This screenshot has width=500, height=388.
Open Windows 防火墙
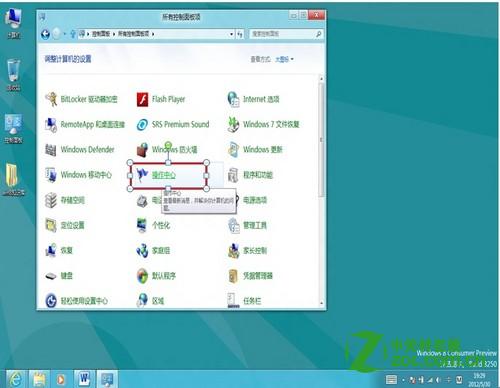coord(167,150)
